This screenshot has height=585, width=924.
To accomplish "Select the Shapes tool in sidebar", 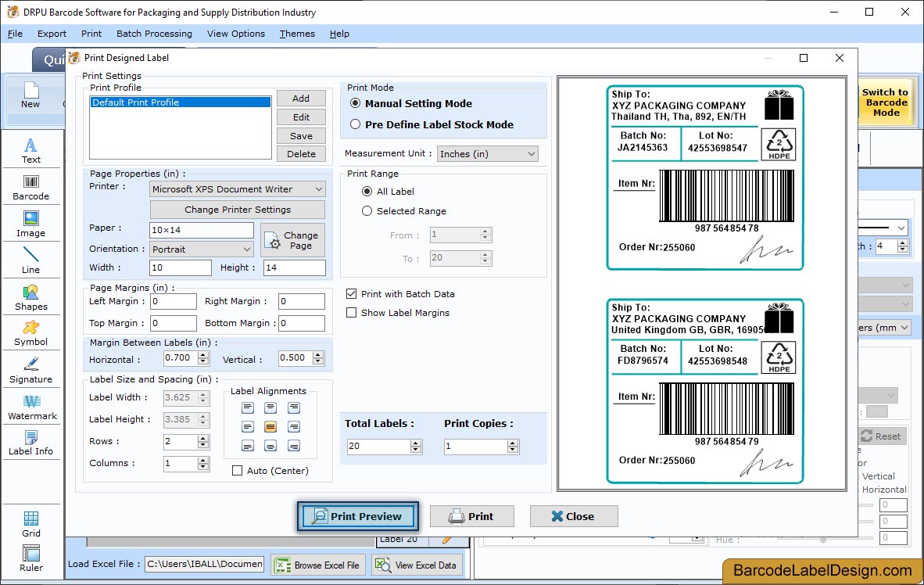I will pyautogui.click(x=30, y=298).
